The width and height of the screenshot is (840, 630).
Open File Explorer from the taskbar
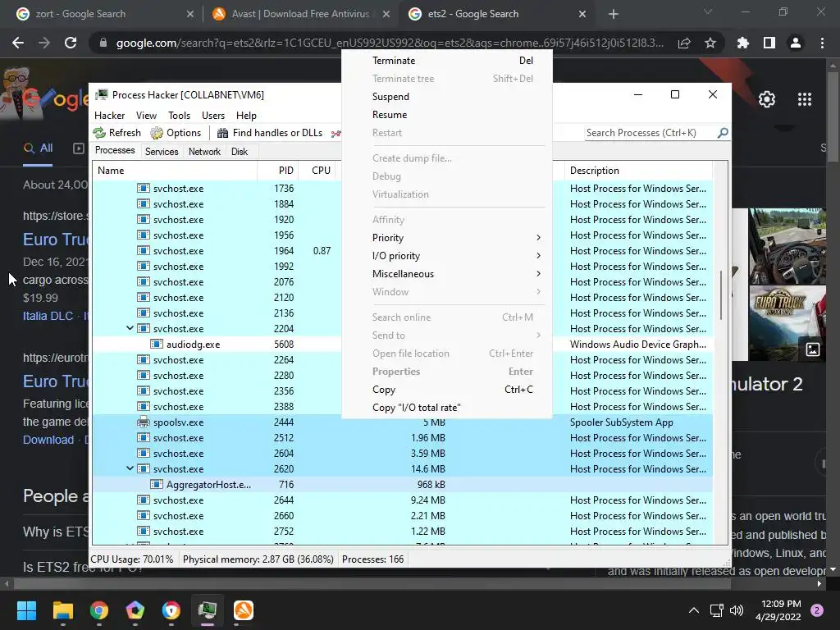[x=62, y=610]
